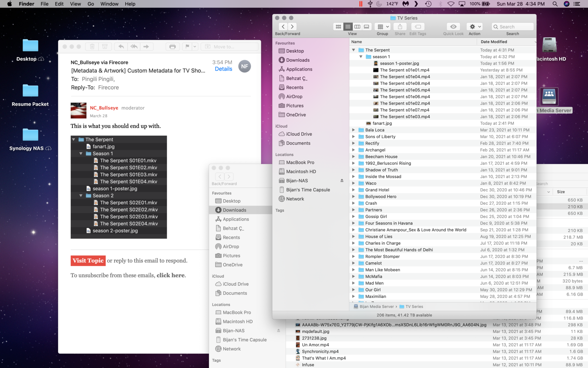Switch TV Series window to gallery view
The width and height of the screenshot is (588, 368).
click(x=366, y=27)
